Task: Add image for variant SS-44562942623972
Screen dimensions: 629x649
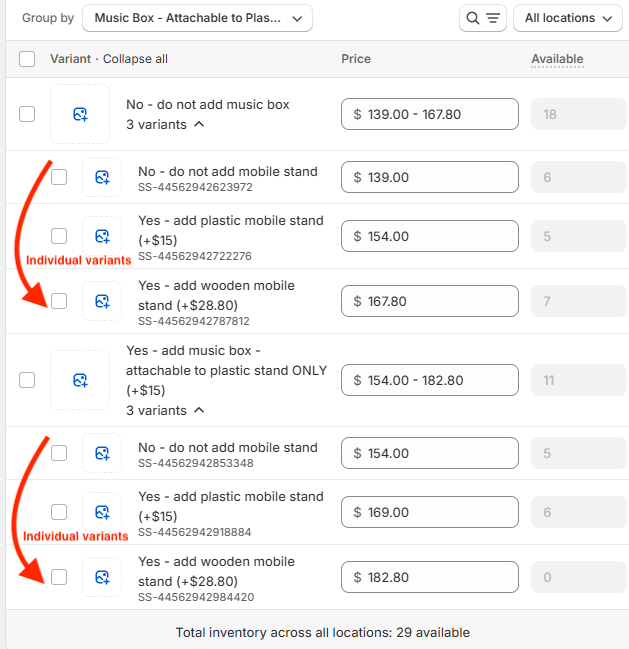Action: [x=101, y=177]
